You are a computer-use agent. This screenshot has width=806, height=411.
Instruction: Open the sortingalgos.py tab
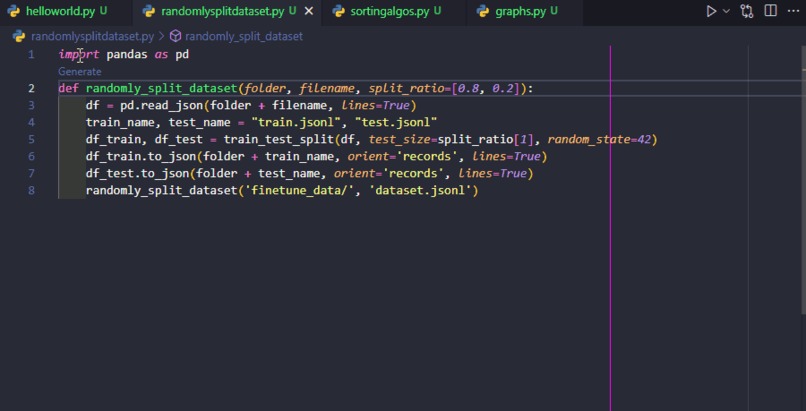[395, 11]
